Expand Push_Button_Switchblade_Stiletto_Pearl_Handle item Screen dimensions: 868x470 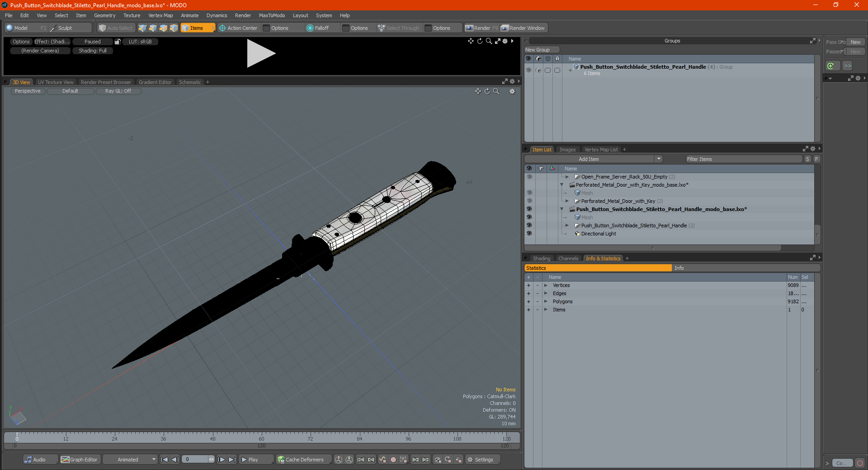coord(567,226)
